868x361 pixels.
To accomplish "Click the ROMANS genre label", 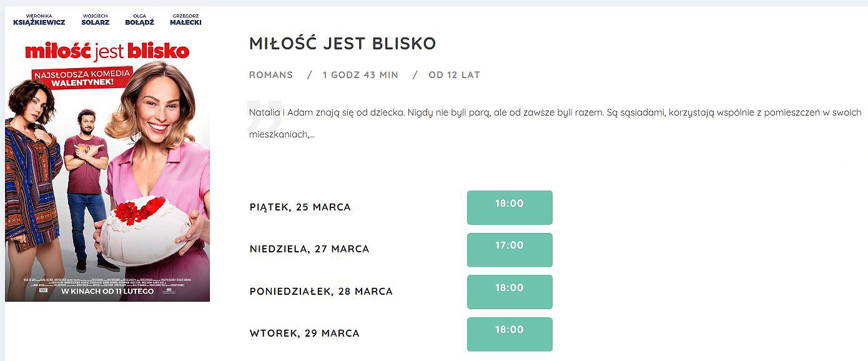I will tap(271, 75).
